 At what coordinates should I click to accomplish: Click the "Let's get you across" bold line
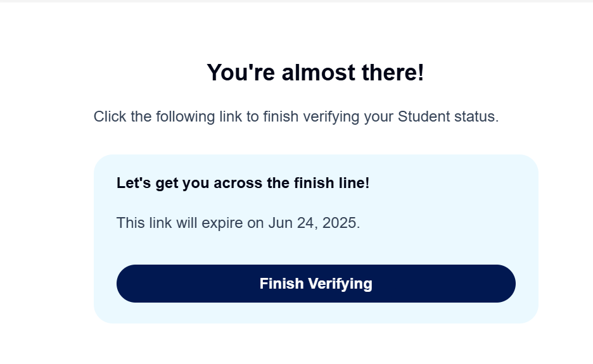(x=243, y=184)
